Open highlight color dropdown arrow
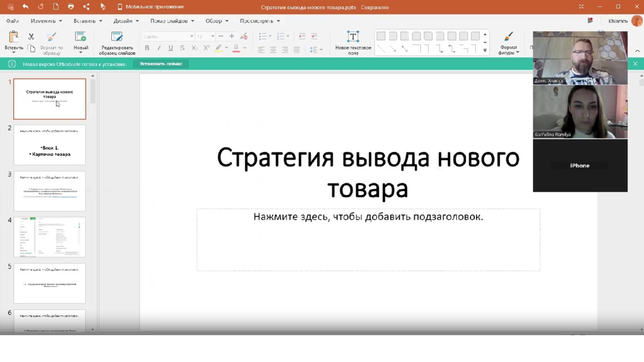 tap(227, 48)
